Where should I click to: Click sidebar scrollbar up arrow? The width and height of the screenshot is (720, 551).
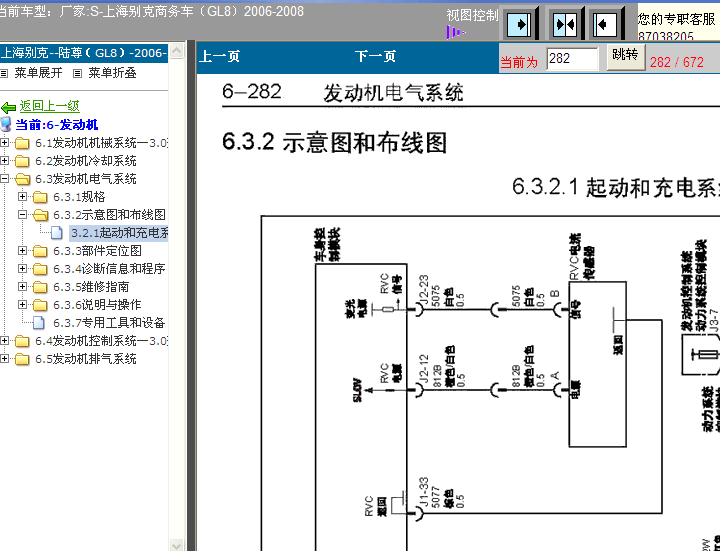coord(176,51)
